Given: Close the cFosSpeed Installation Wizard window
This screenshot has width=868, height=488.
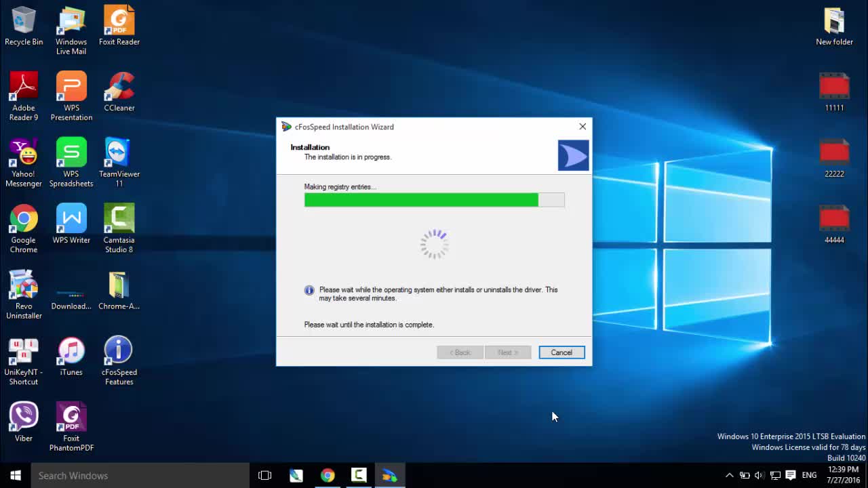Looking at the screenshot, I should pyautogui.click(x=583, y=127).
